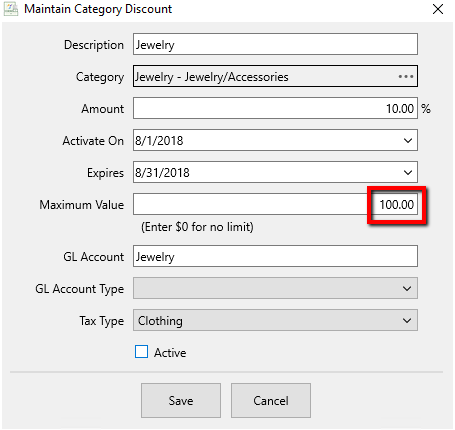Cancel the category discount changes
Image resolution: width=455 pixels, height=430 pixels.
coord(271,400)
